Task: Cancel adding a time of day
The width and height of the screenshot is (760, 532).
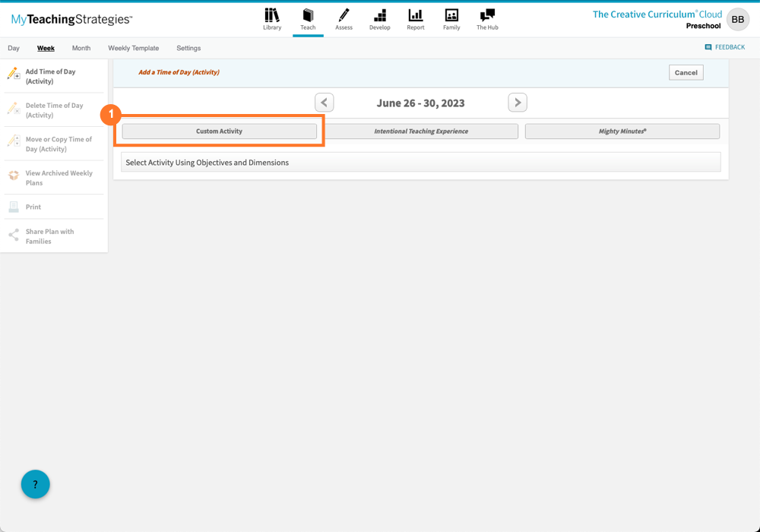Action: 686,72
